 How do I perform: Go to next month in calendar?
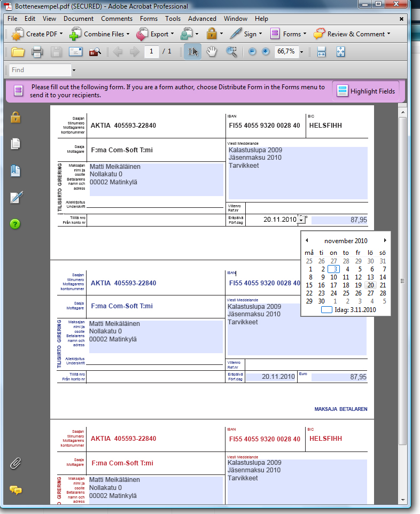(x=385, y=240)
